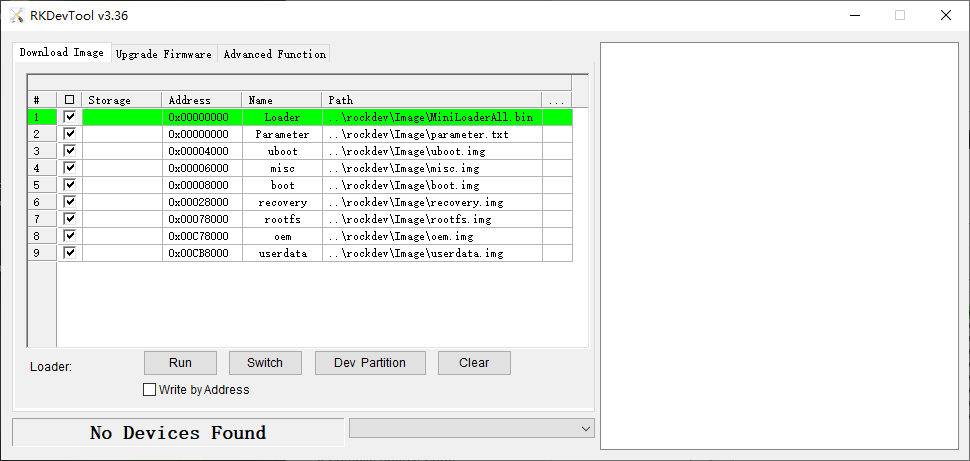Image resolution: width=970 pixels, height=461 pixels.
Task: Click the userdata name cell
Action: coord(281,253)
